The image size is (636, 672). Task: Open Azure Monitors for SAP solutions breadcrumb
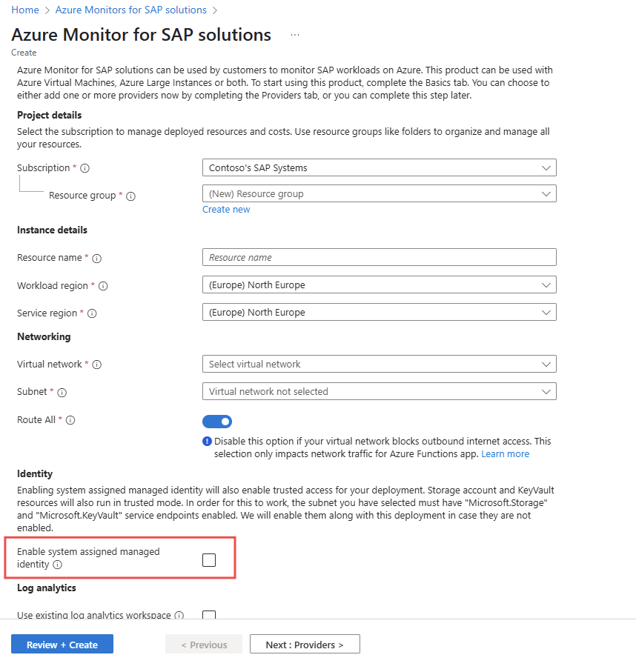130,10
